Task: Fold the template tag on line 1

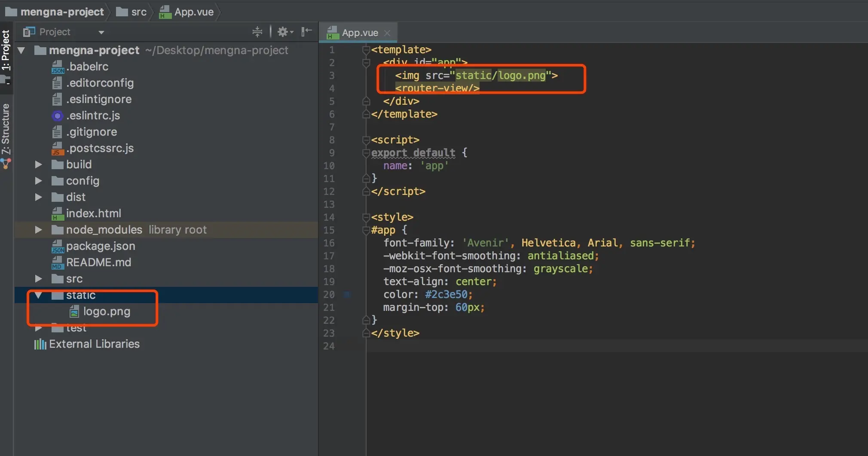Action: [366, 50]
